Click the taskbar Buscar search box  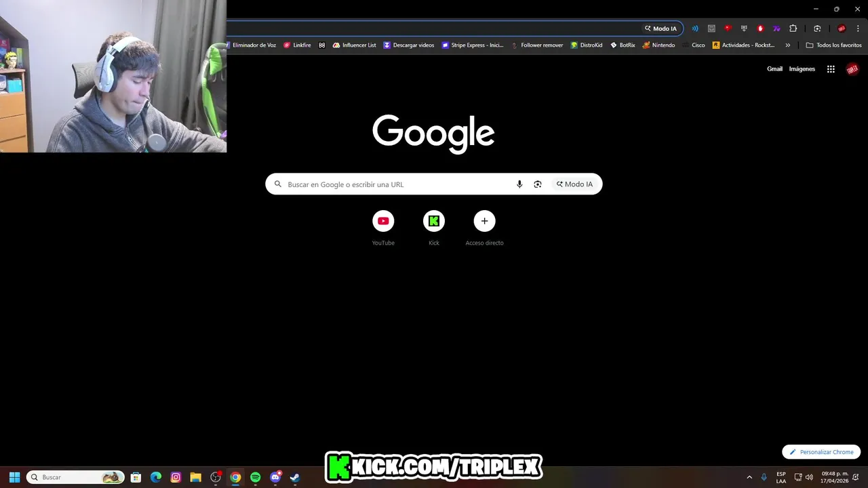coord(75,477)
